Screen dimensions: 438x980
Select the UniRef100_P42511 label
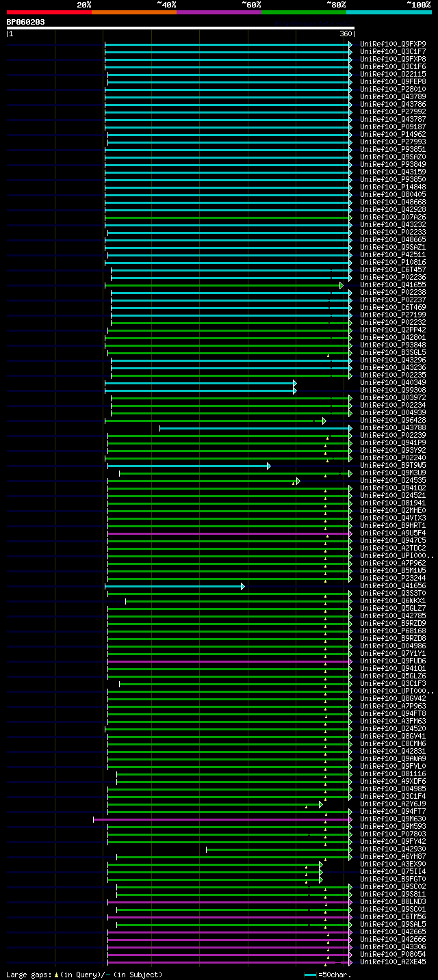coord(394,254)
